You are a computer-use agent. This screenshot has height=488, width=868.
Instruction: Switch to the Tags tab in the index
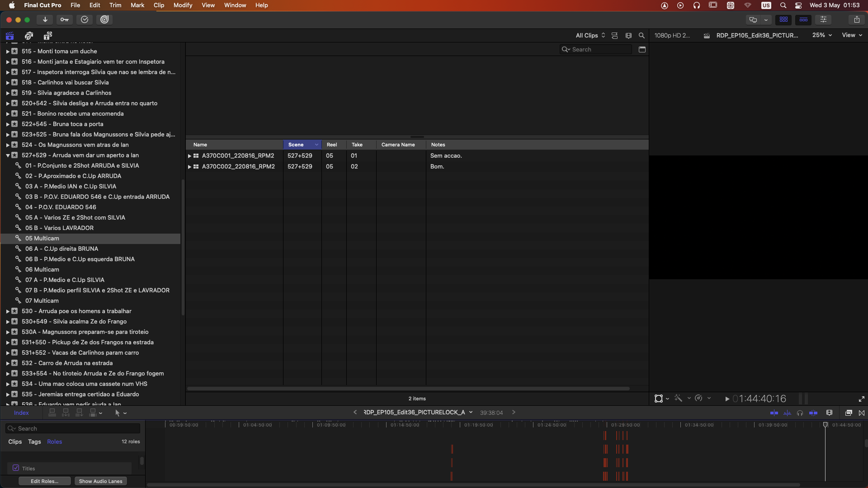(34, 441)
